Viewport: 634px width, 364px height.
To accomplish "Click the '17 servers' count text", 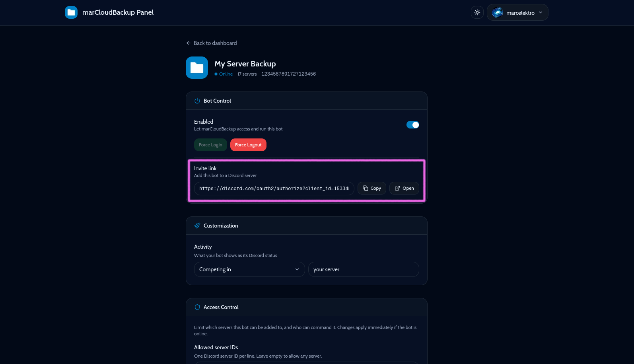I will coord(247,74).
